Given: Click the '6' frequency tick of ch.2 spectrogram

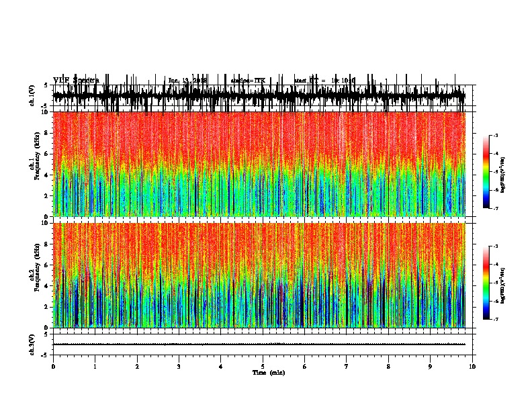Looking at the screenshot, I should 47,265.
